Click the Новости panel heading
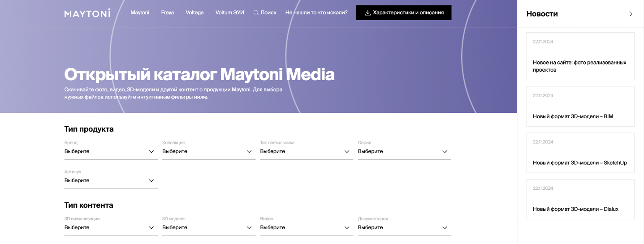Image resolution: width=644 pixels, height=244 pixels. pos(542,14)
